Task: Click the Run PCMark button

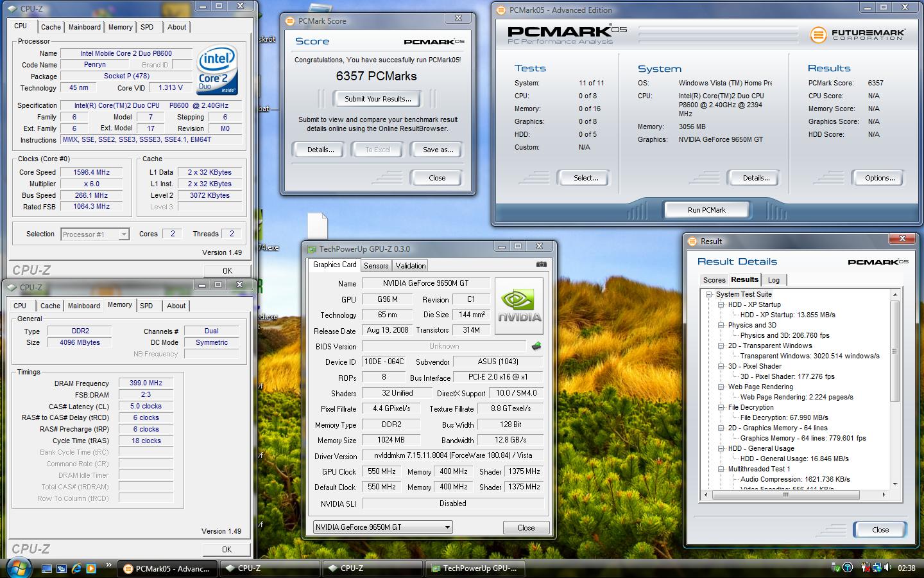Action: pyautogui.click(x=706, y=210)
